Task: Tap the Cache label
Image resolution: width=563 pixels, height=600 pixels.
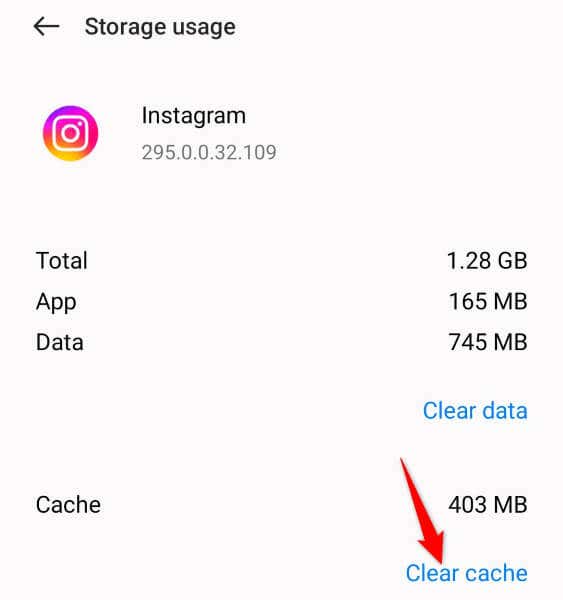Action: (68, 504)
